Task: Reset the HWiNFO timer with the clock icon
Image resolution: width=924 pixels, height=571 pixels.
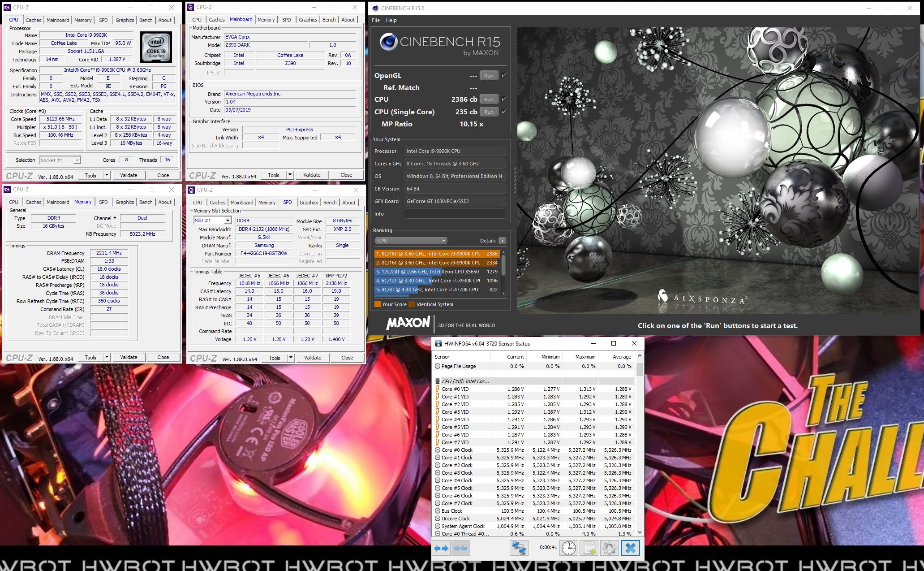Action: (569, 548)
